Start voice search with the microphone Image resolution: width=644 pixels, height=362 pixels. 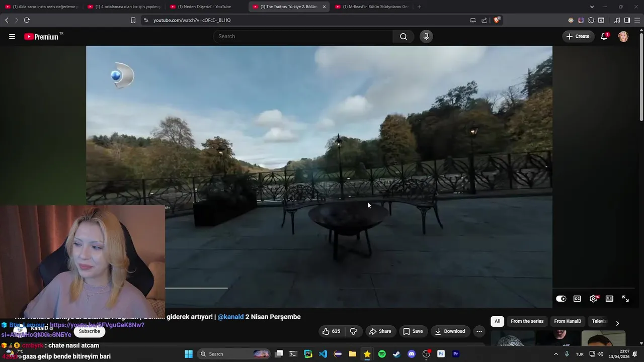(x=426, y=36)
